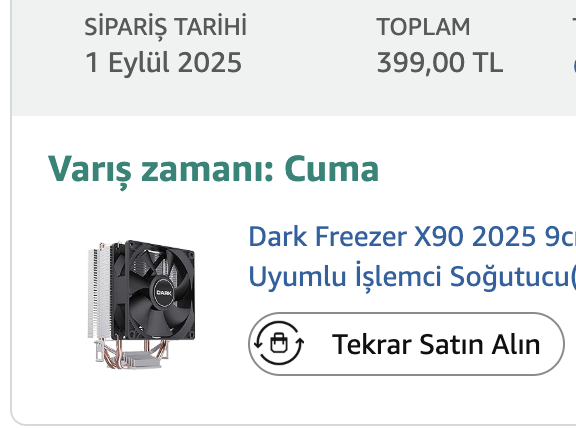
Task: Click the TOPLAM column label
Action: tap(423, 27)
